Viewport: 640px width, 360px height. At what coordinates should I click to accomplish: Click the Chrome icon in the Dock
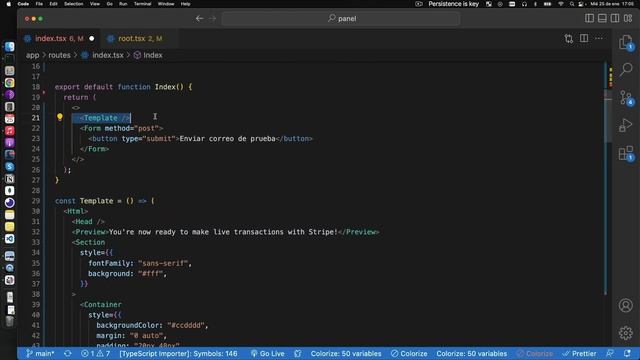pyautogui.click(x=9, y=83)
